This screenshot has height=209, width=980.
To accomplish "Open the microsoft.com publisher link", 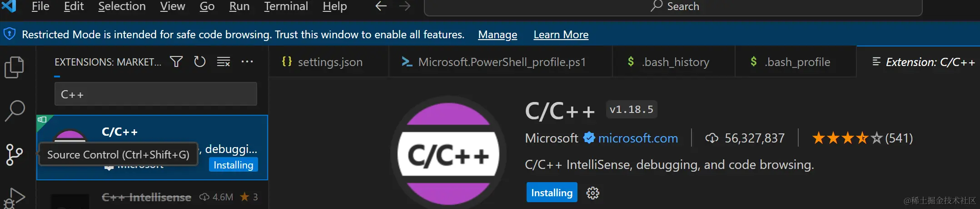I will pos(638,138).
